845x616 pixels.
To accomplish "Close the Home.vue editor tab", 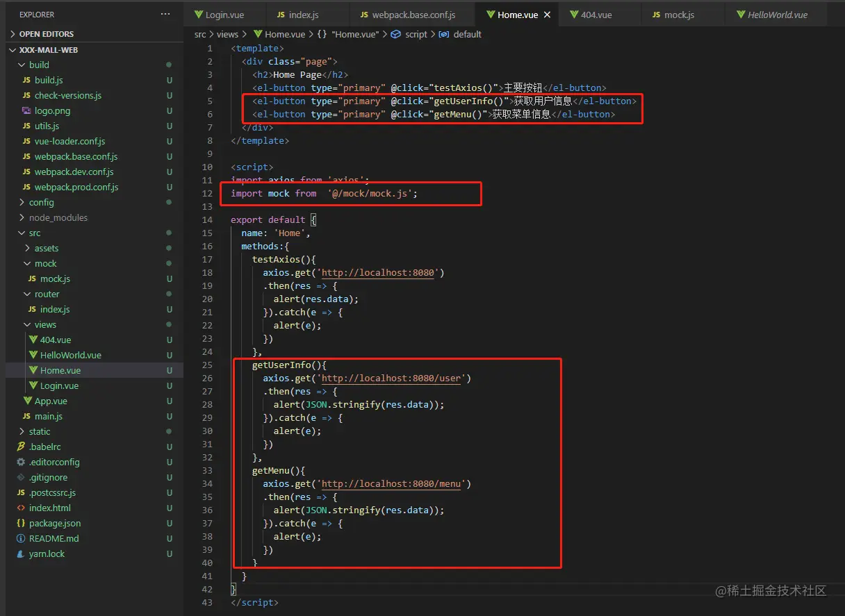I will tap(547, 15).
